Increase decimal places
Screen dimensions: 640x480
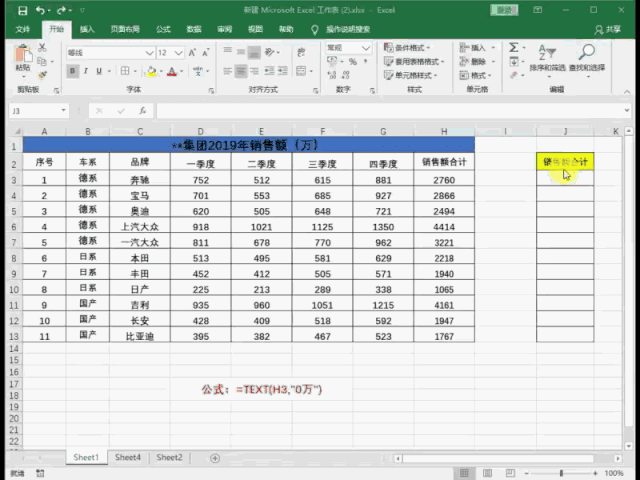[x=332, y=75]
